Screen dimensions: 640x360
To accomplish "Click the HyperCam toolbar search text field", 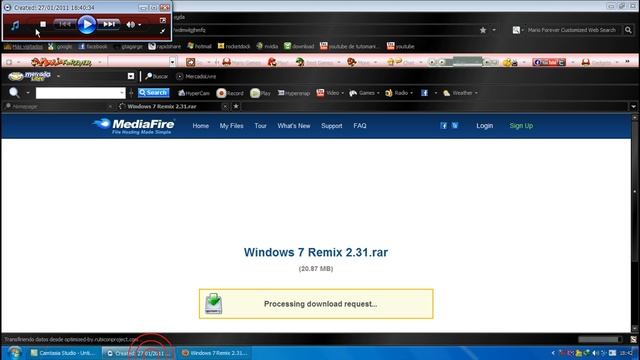I will click(x=80, y=93).
